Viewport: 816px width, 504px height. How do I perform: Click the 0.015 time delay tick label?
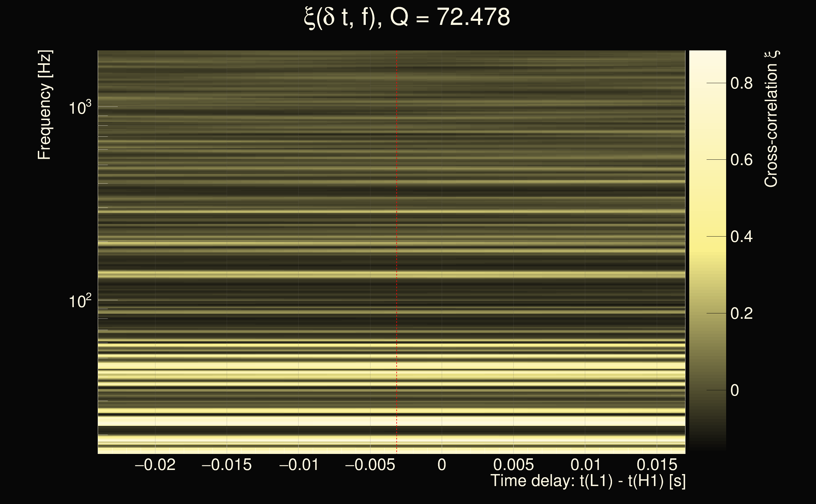point(657,465)
